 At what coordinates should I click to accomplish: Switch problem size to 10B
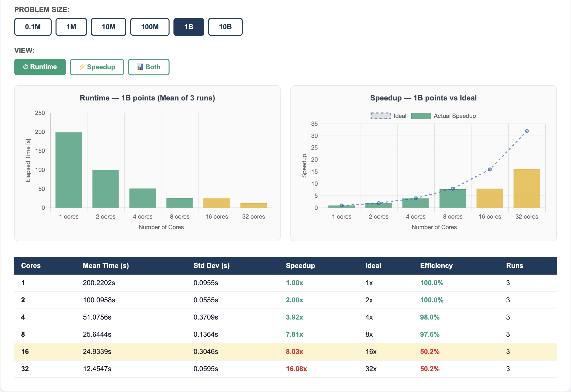click(225, 27)
